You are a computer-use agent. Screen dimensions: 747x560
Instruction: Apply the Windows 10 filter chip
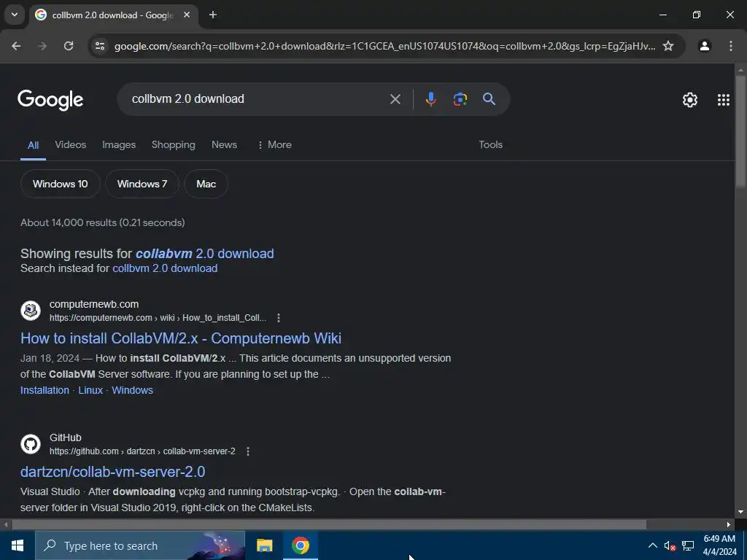click(61, 184)
